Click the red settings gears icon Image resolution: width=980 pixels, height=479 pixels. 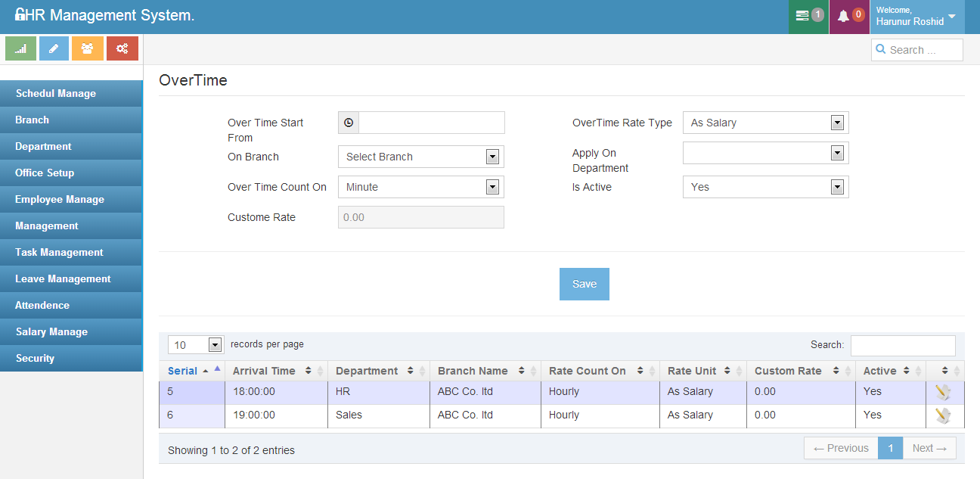pyautogui.click(x=122, y=48)
